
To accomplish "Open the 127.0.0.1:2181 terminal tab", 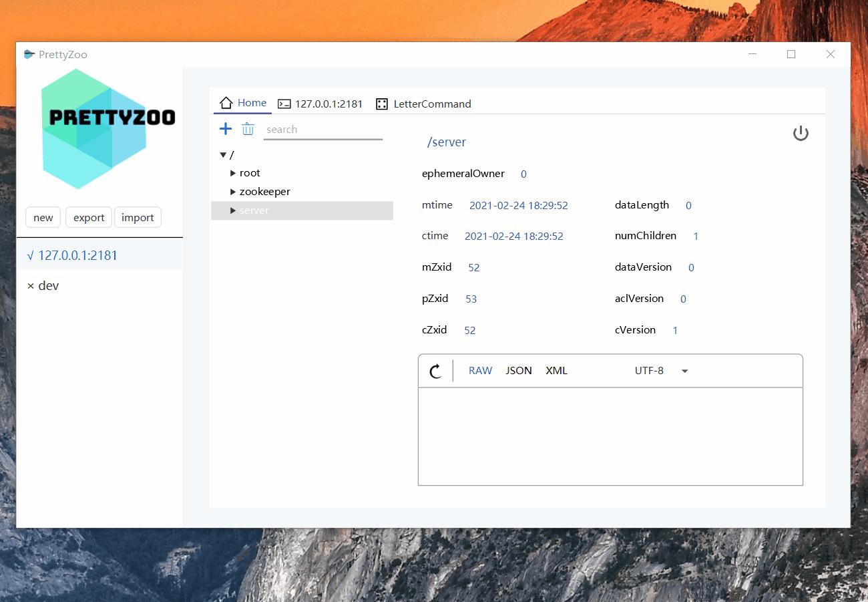I will 320,104.
